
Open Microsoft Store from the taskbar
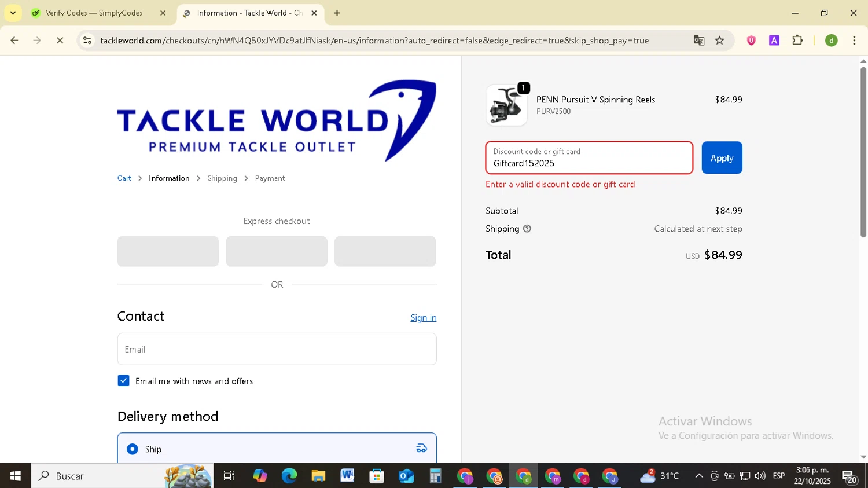click(x=377, y=476)
